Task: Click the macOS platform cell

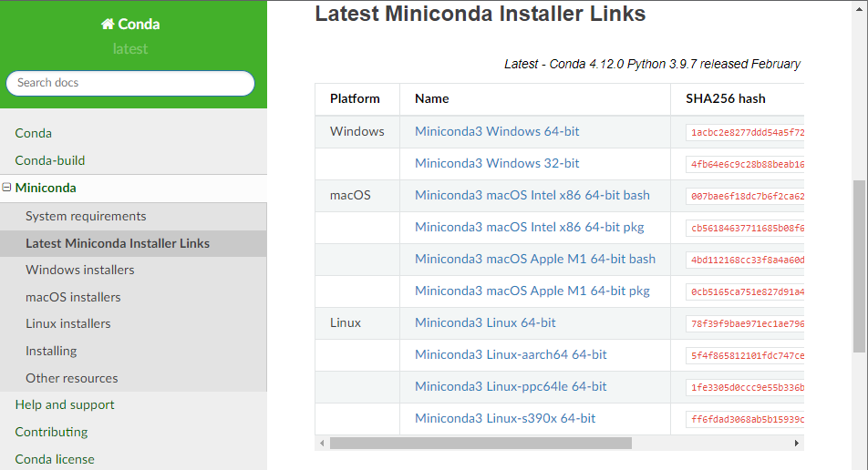Action: pos(350,195)
